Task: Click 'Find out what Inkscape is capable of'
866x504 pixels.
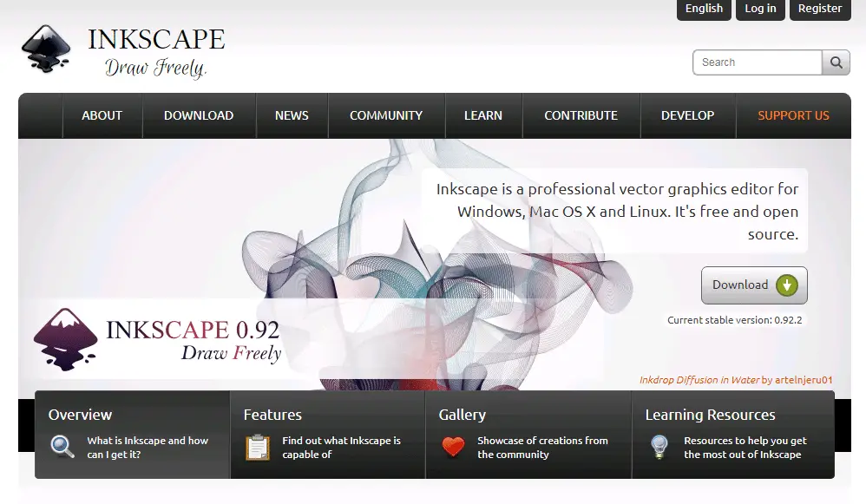Action: 341,448
